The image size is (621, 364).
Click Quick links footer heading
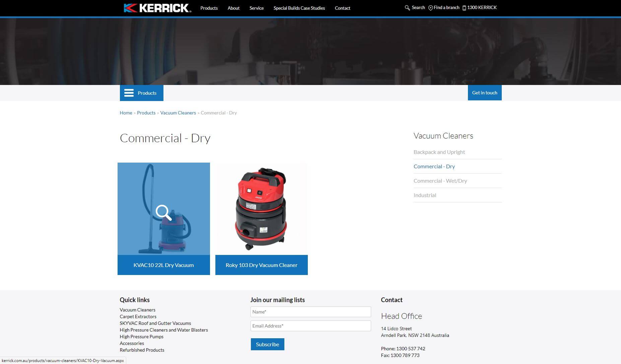coord(135,300)
